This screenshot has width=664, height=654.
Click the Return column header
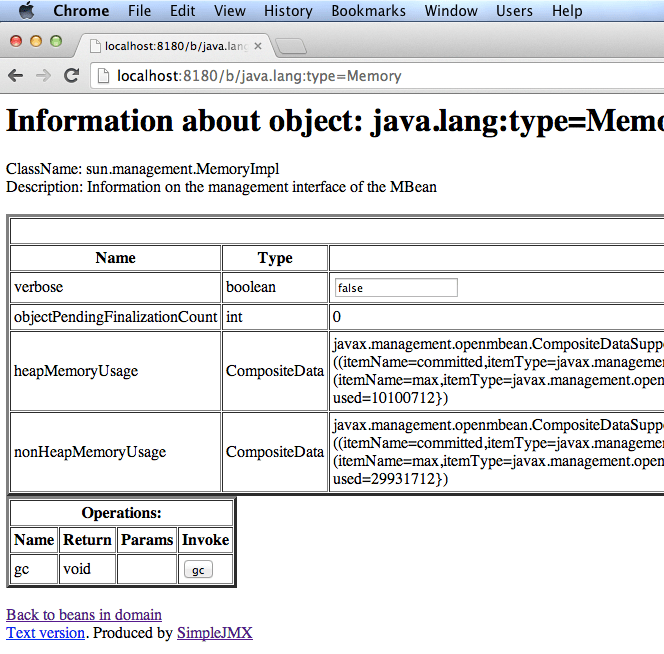[87, 540]
